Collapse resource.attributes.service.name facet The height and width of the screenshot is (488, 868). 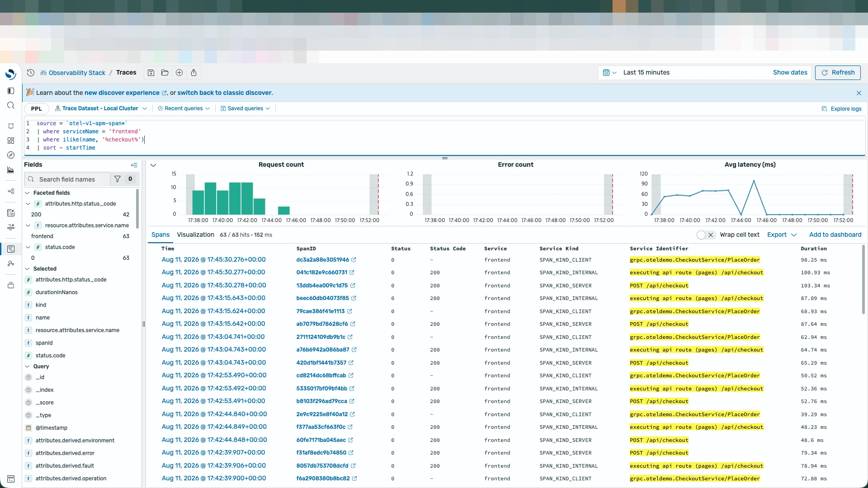coord(28,225)
